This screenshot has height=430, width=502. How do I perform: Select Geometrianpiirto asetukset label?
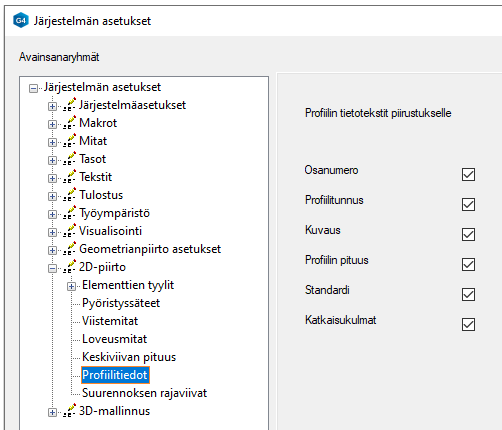150,249
